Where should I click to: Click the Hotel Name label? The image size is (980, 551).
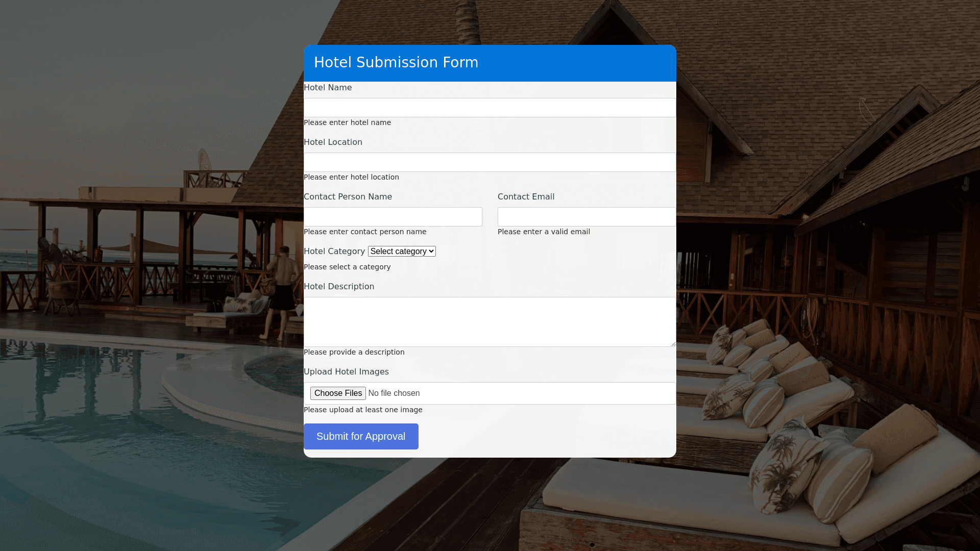pos(328,88)
